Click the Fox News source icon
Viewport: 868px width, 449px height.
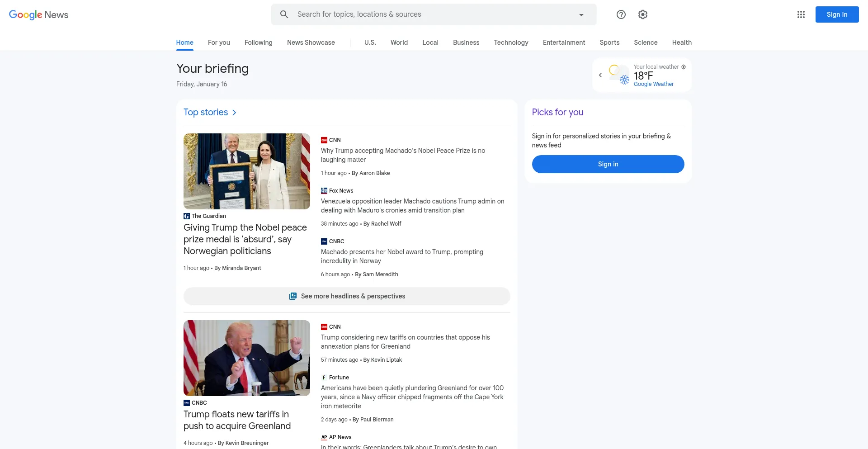pyautogui.click(x=324, y=190)
